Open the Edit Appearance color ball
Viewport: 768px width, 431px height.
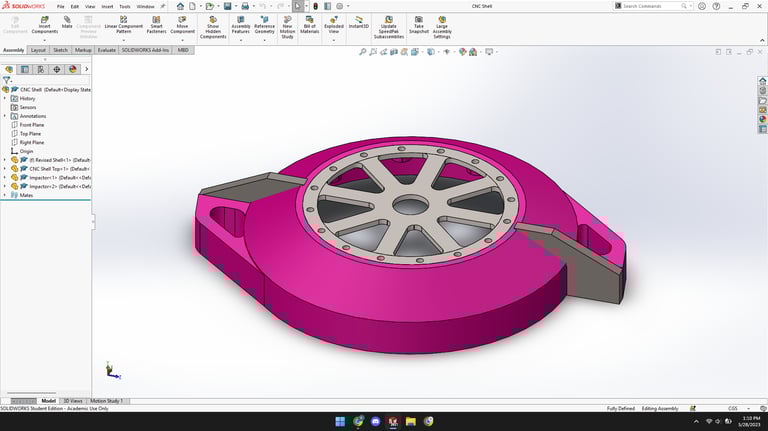[462, 51]
